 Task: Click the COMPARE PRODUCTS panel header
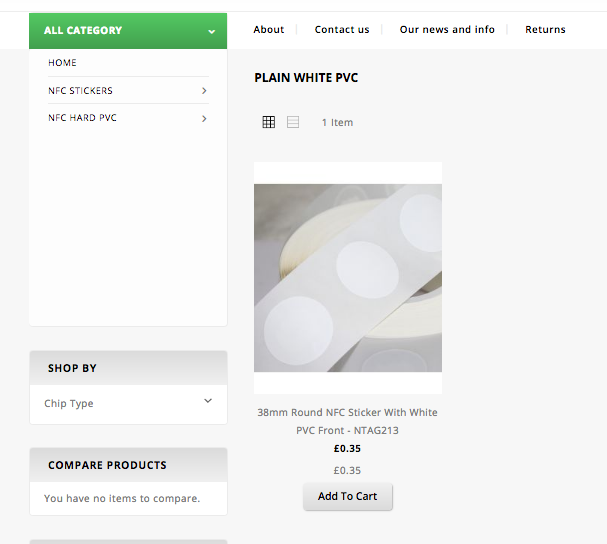(x=128, y=465)
